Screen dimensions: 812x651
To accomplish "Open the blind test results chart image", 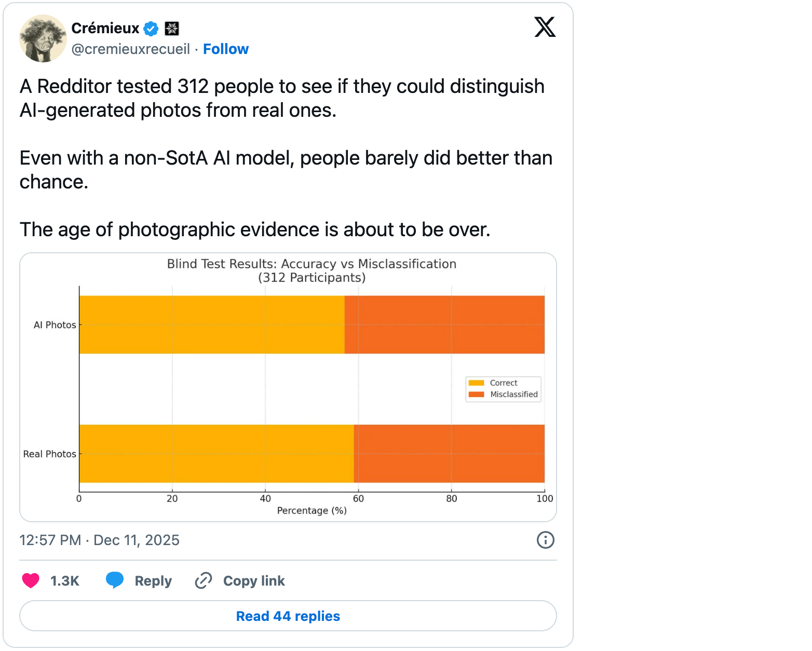I will (288, 387).
